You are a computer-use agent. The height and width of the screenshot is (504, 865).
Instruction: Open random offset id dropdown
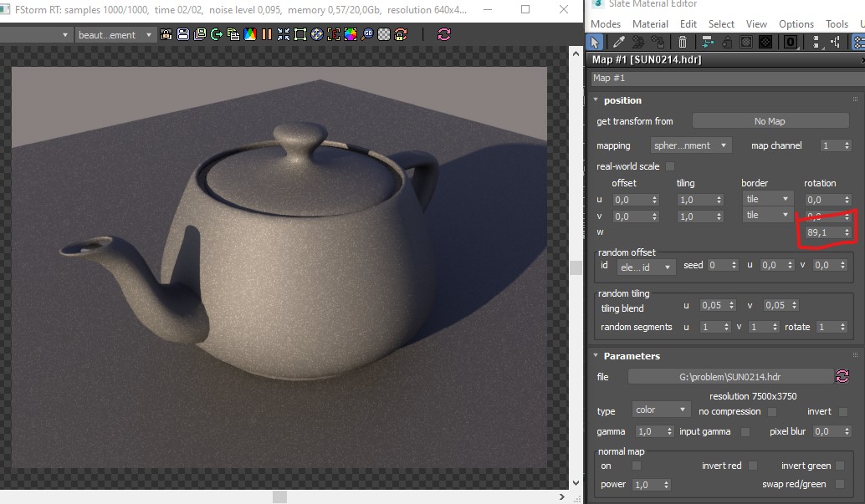pos(646,267)
